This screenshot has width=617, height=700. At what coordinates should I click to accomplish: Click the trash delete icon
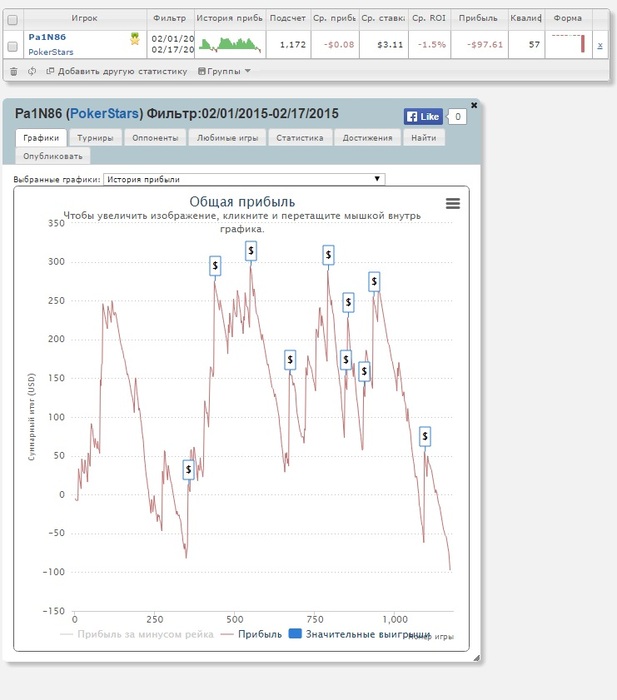coord(14,71)
